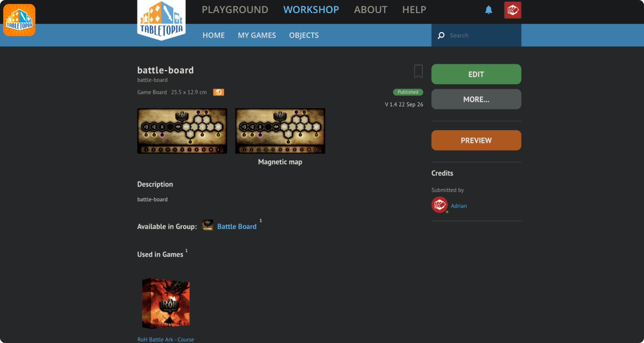The image size is (644, 343).
Task: Click the Credits heading
Action: [x=442, y=173]
